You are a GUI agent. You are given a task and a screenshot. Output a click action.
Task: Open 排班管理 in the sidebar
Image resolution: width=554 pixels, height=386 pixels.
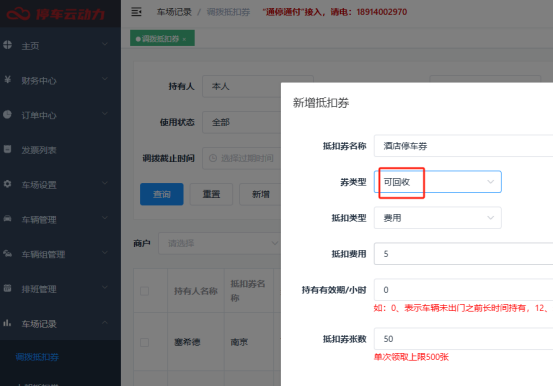[60, 289]
